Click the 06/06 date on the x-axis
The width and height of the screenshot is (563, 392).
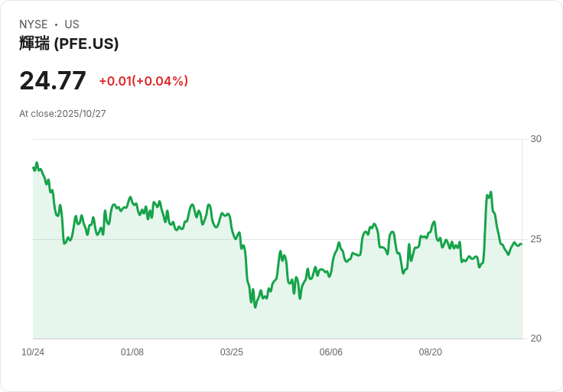[331, 352]
